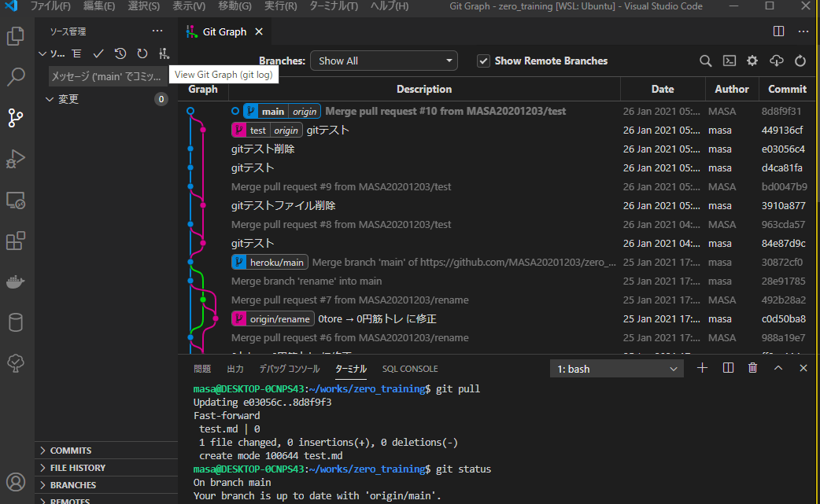Open Git Graph settings with the gear icon

coord(752,60)
